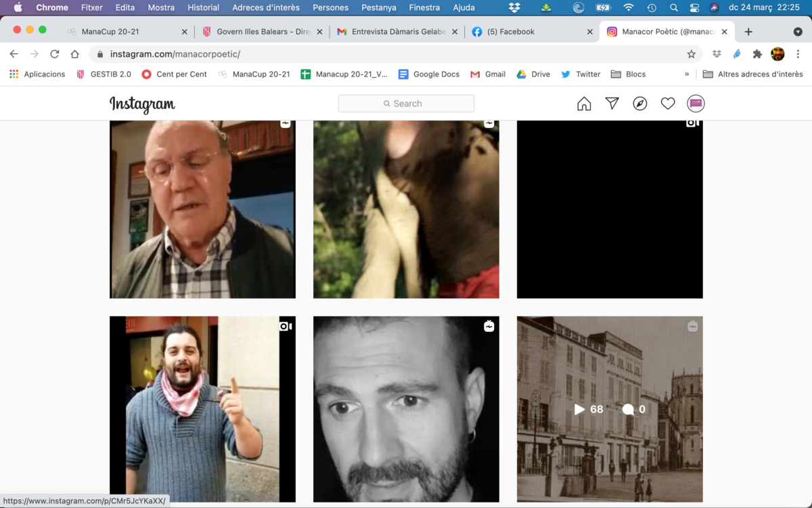Open the Historial menu
The width and height of the screenshot is (812, 508).
tap(203, 7)
